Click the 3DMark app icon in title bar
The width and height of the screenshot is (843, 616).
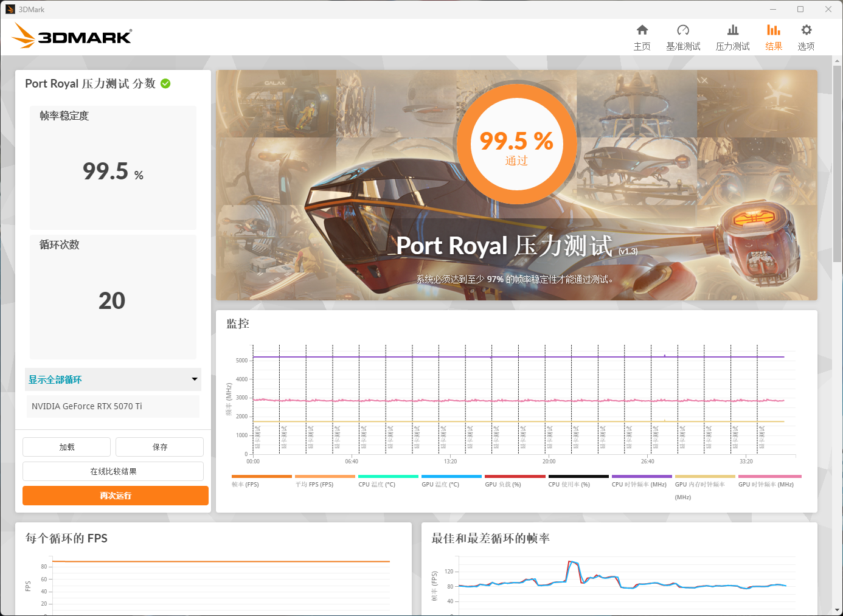tap(10, 9)
